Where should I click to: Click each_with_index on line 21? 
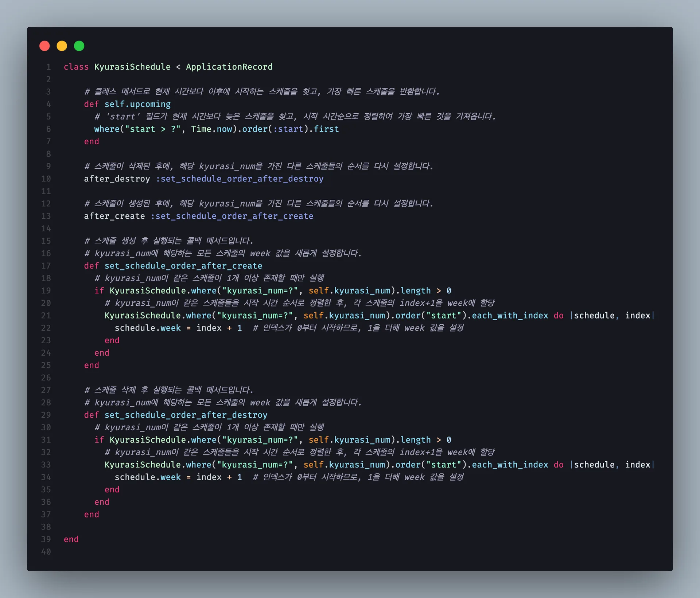pos(510,316)
